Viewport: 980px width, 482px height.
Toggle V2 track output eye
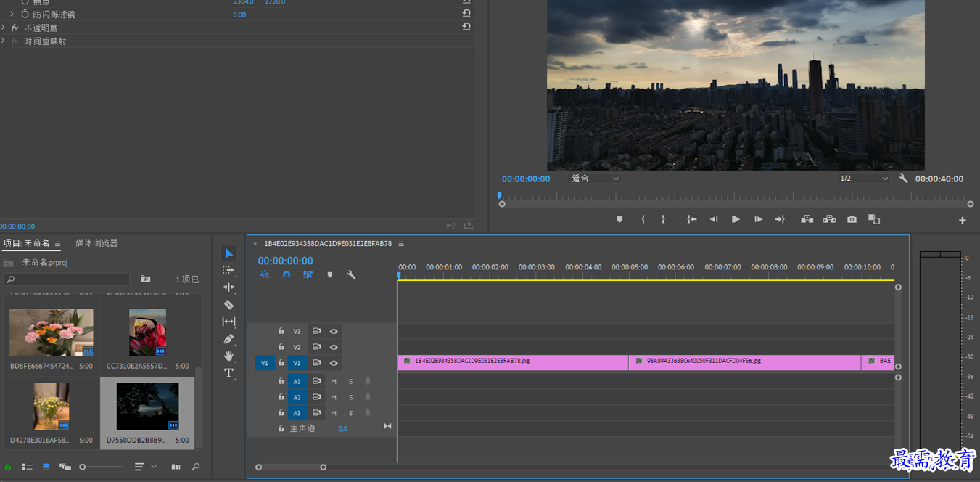334,347
